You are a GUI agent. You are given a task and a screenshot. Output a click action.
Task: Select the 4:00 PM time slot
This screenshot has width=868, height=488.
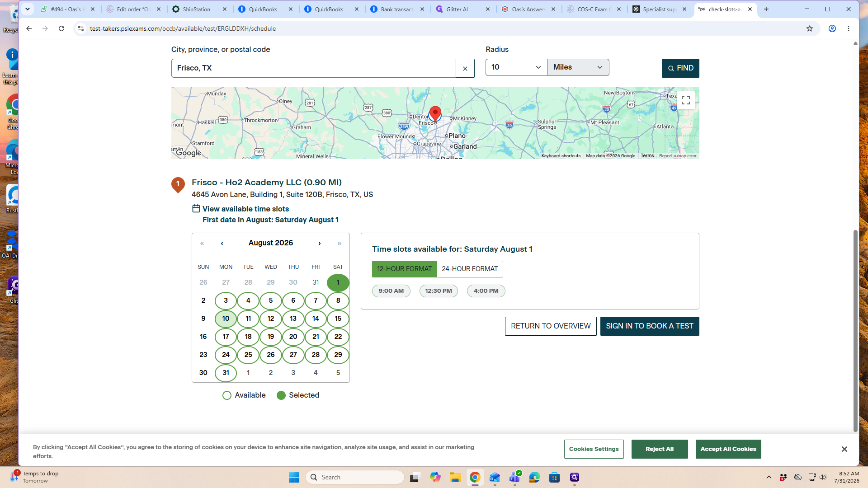pos(486,291)
